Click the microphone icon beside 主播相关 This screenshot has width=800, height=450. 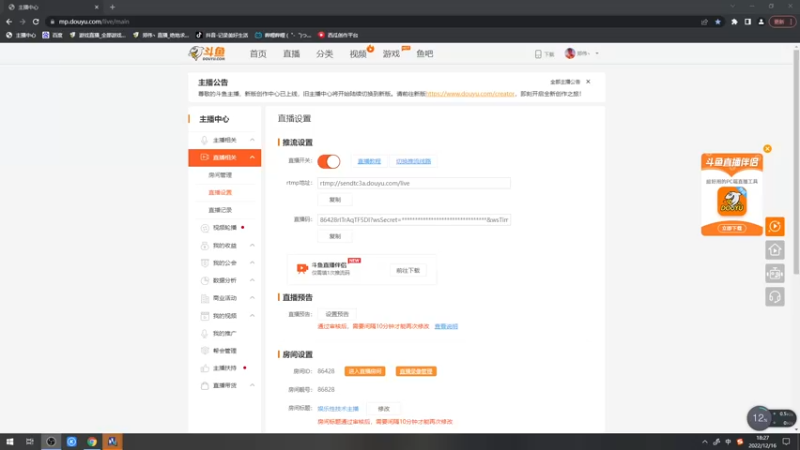(205, 140)
